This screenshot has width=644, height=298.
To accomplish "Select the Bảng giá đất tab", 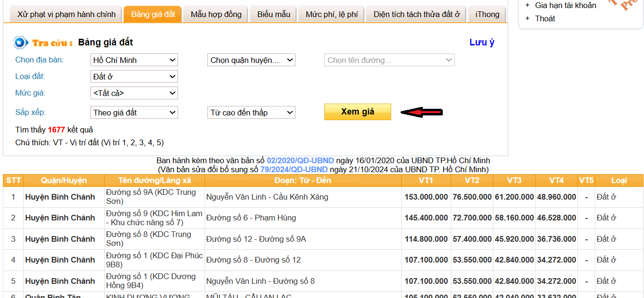I will point(153,14).
